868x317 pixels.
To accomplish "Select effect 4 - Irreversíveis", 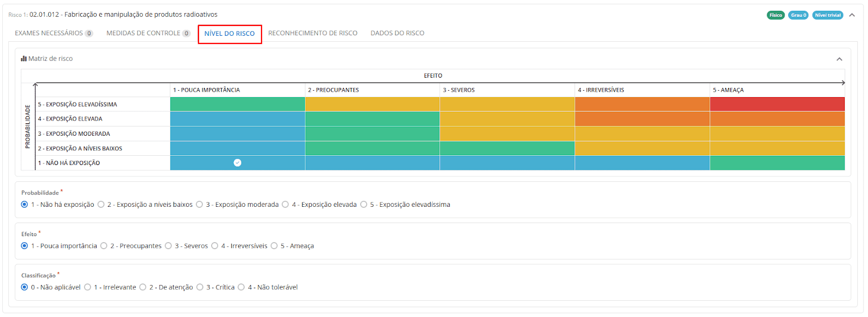I will [215, 246].
